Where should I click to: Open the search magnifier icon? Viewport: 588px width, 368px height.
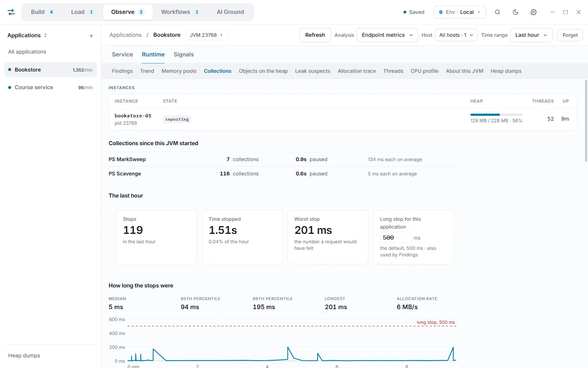click(x=497, y=12)
